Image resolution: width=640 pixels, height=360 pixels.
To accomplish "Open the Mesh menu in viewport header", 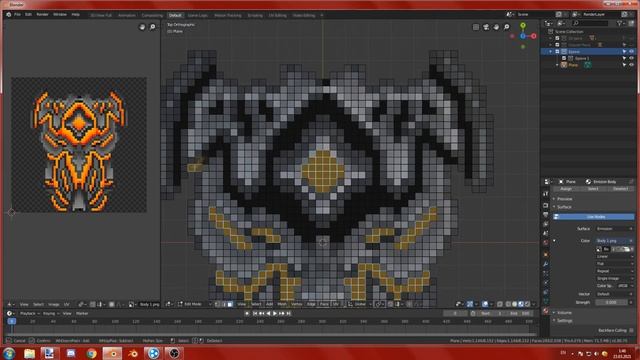I will (x=282, y=304).
